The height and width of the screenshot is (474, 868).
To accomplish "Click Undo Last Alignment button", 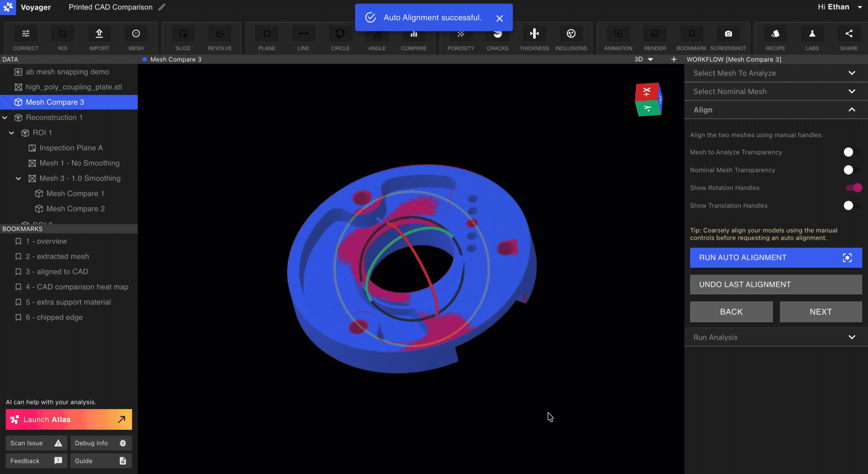I will click(x=776, y=284).
